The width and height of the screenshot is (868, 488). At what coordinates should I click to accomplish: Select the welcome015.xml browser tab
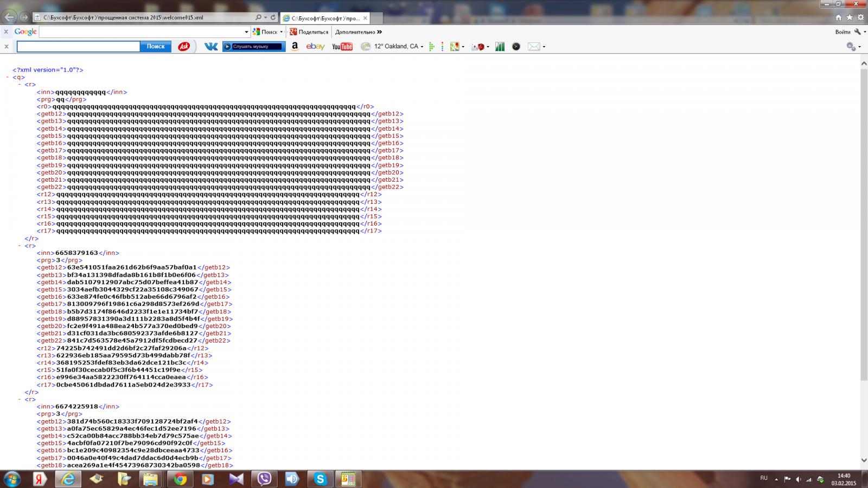coord(324,18)
